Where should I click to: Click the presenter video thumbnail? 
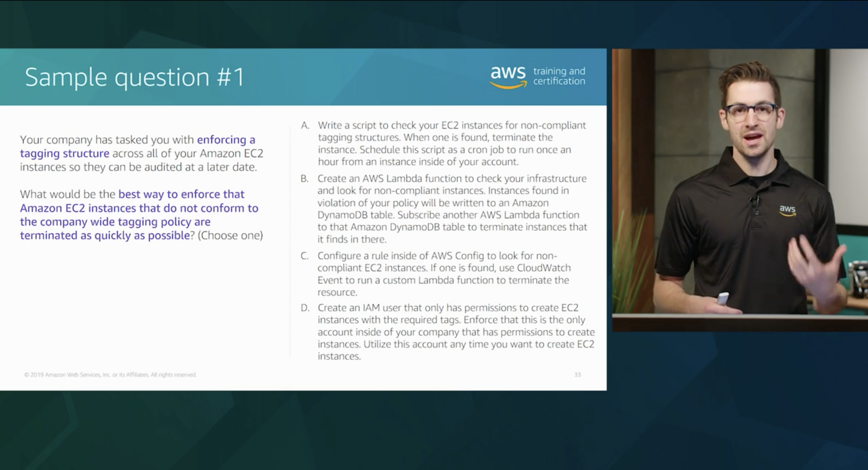pos(740,190)
